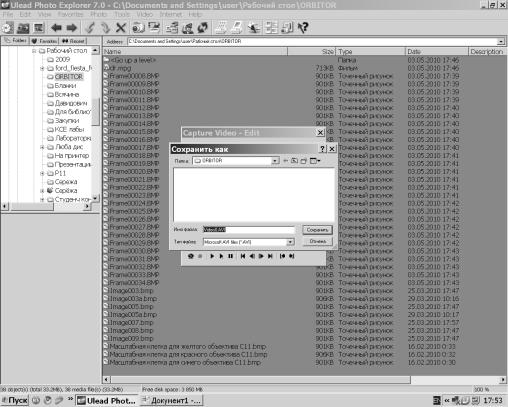This screenshot has height=407, width=508.
Task: Open the Пуск start button
Action: pos(14,400)
